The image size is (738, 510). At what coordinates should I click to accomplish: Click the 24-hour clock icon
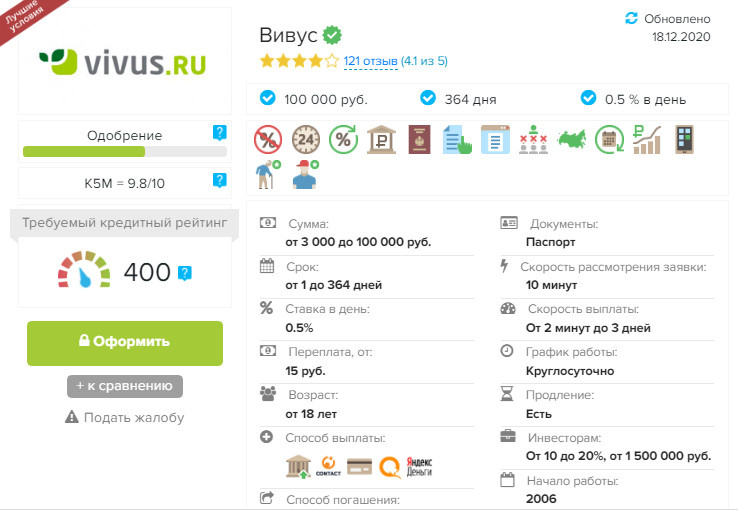tap(306, 140)
